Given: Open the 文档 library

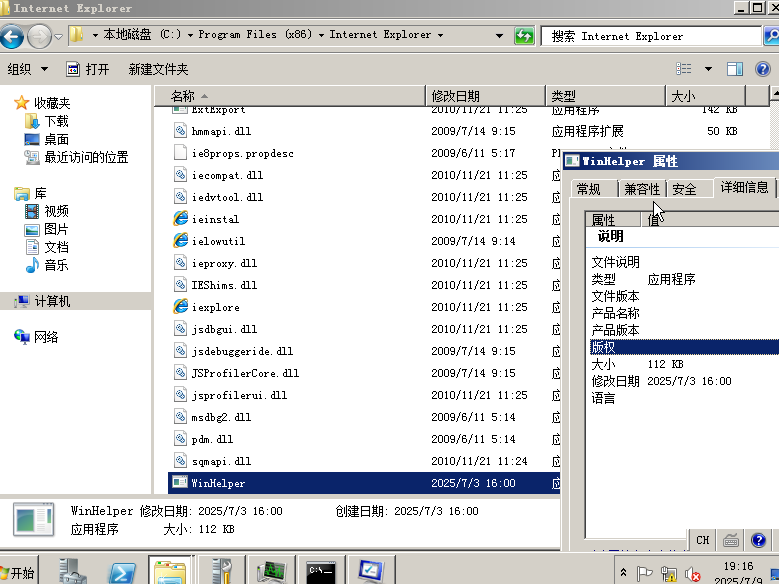Looking at the screenshot, I should click(x=56, y=247).
